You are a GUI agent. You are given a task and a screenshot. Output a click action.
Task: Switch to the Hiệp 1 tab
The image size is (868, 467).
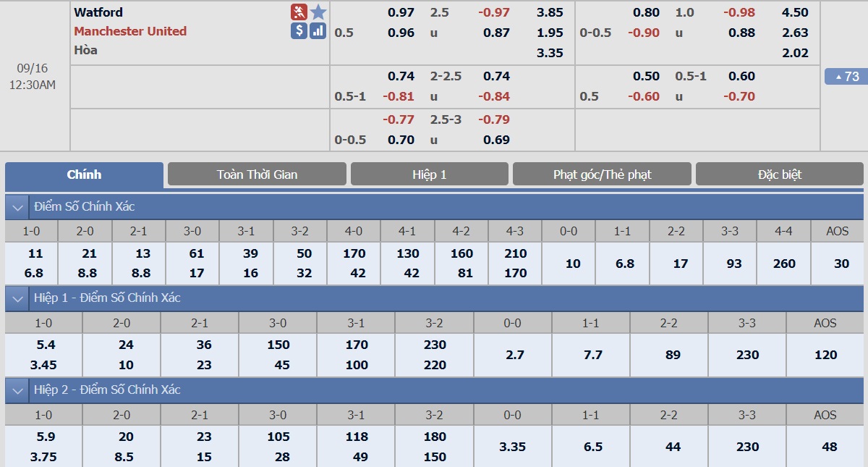[430, 174]
